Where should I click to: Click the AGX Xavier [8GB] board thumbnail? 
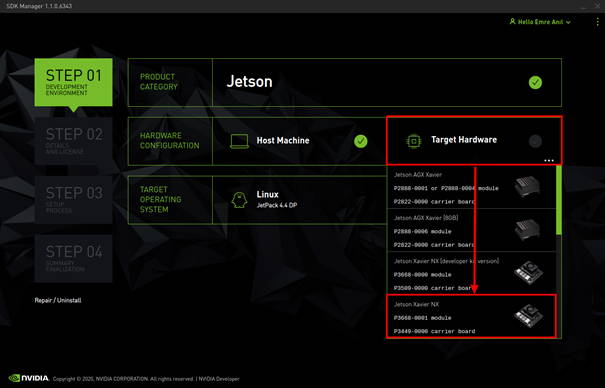click(527, 230)
